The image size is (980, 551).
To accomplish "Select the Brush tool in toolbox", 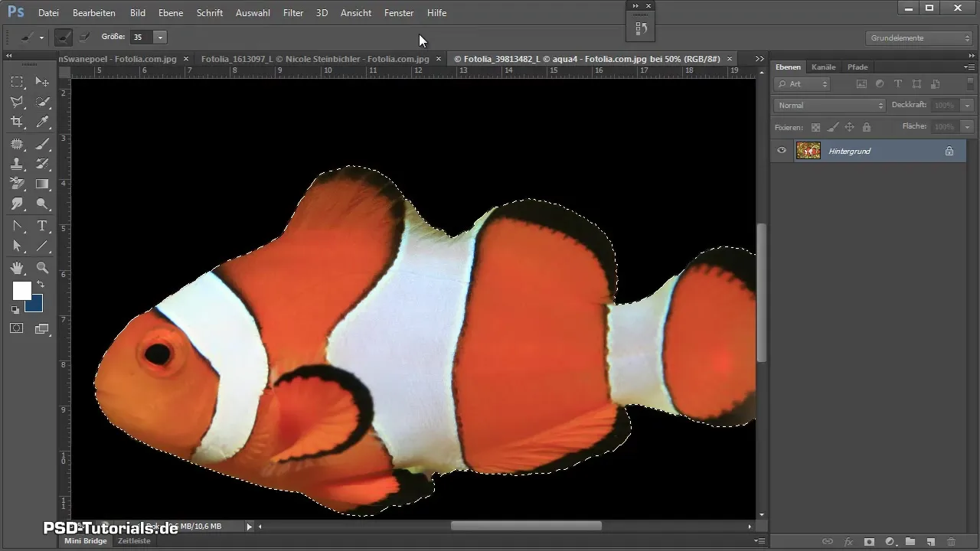I will (x=42, y=144).
